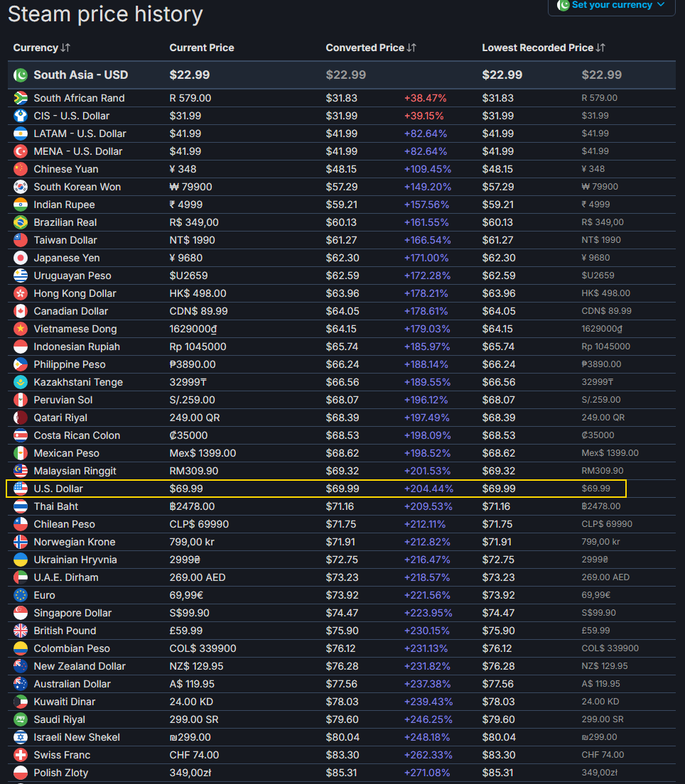Click the New Zealand Dollar currency name
The height and width of the screenshot is (784, 685).
point(80,666)
